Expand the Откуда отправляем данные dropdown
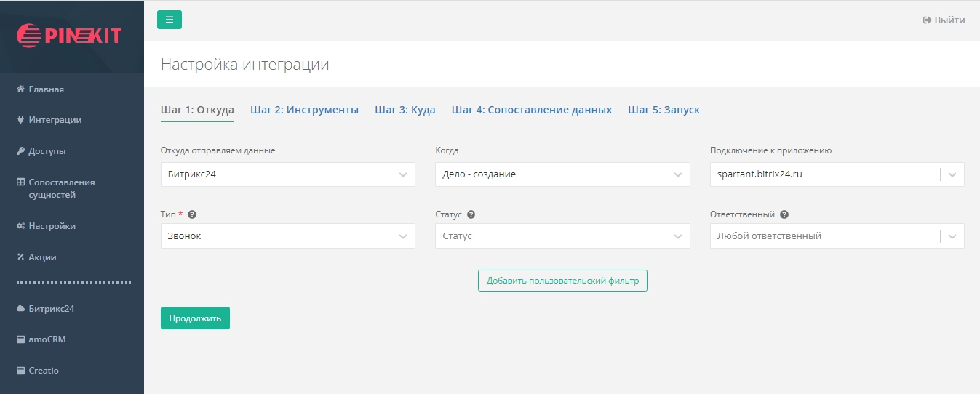Image resolution: width=980 pixels, height=394 pixels. 287,174
